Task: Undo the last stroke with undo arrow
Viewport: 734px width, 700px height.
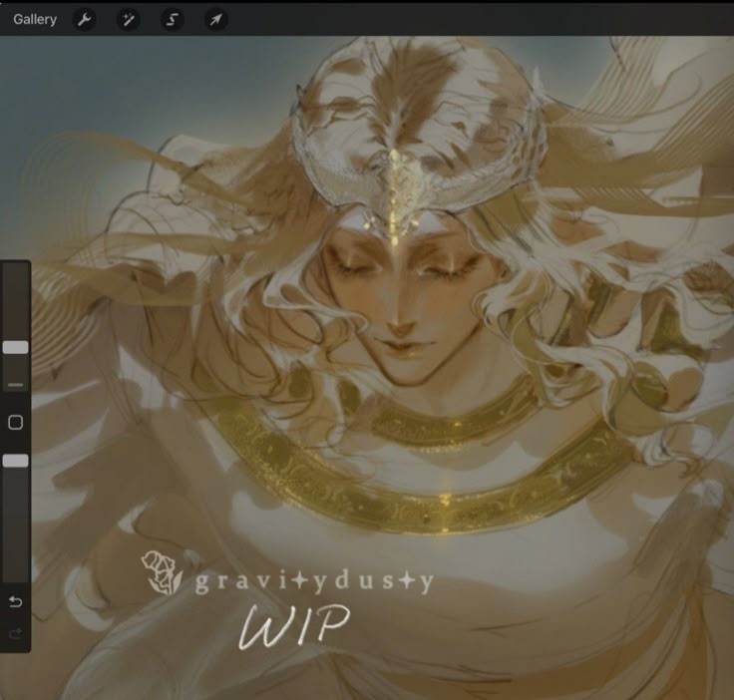Action: point(15,601)
